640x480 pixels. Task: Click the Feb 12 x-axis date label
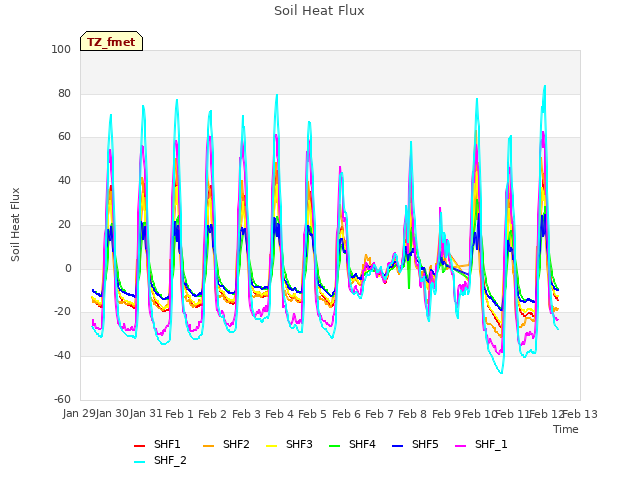pyautogui.click(x=546, y=414)
